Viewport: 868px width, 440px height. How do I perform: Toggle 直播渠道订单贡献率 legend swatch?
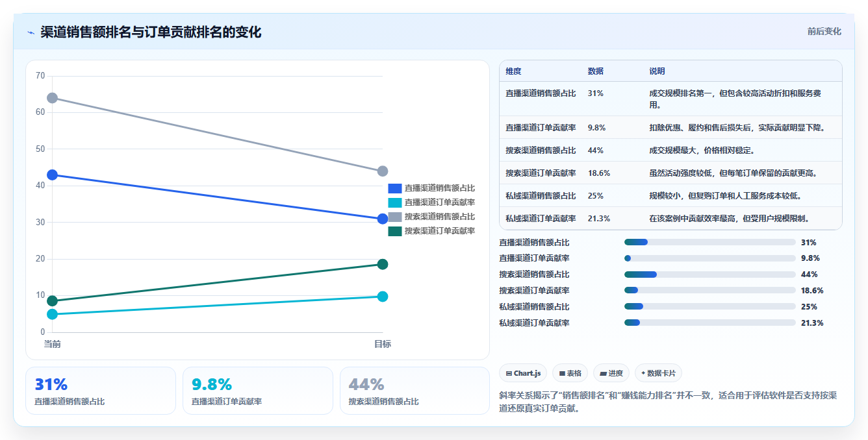click(x=395, y=202)
